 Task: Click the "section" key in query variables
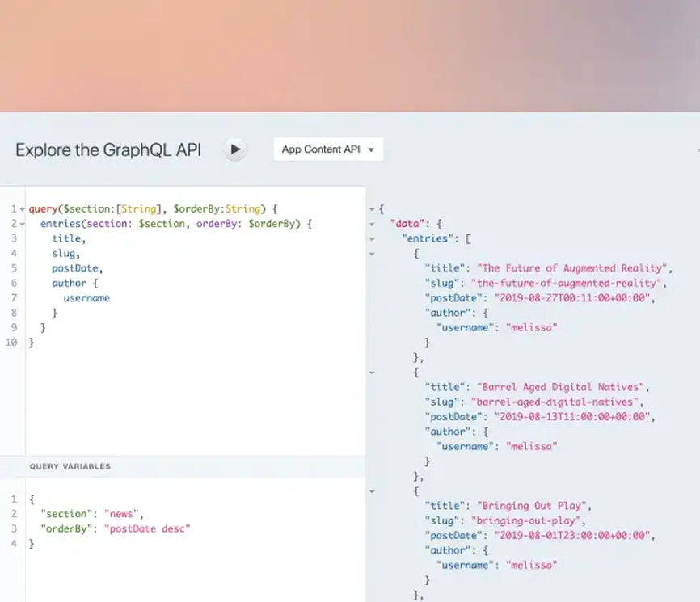pyautogui.click(x=67, y=514)
